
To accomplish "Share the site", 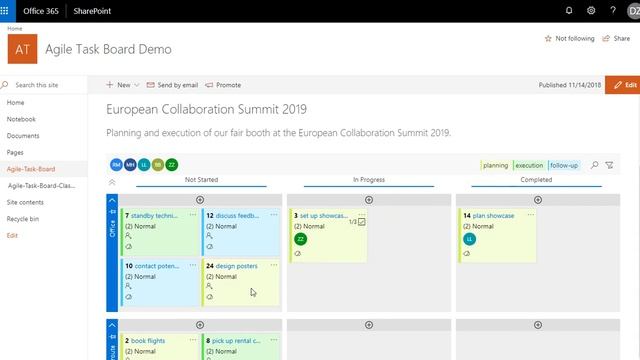I will pos(616,38).
